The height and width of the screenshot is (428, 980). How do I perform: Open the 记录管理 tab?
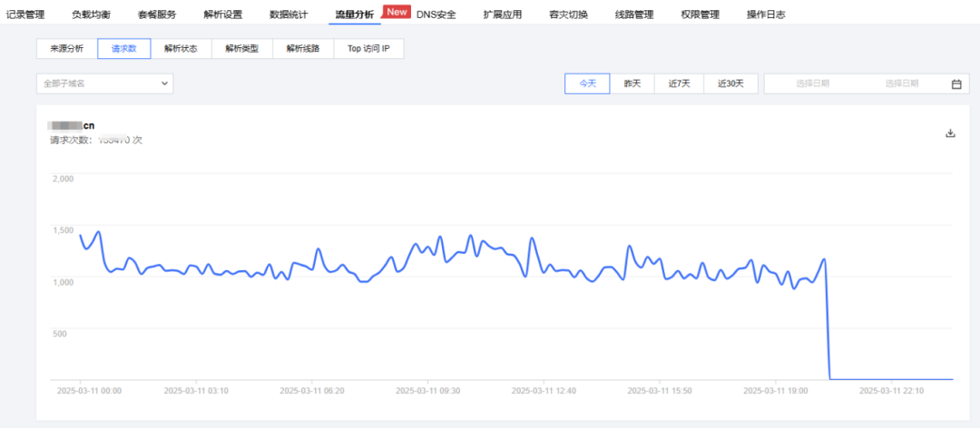pyautogui.click(x=25, y=15)
